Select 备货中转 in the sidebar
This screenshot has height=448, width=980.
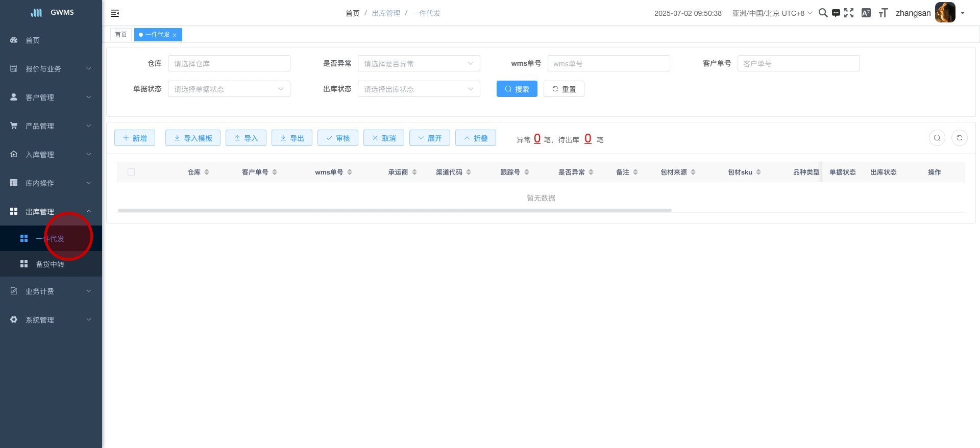click(50, 264)
